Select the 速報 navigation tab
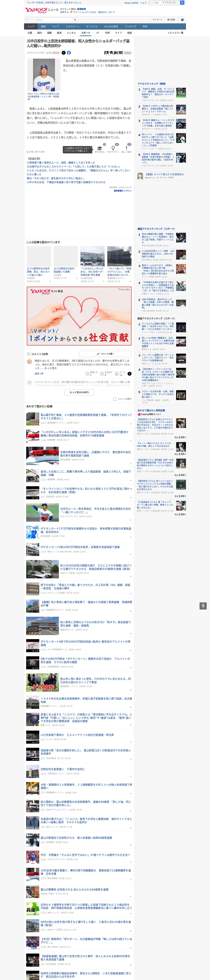 pos(43,27)
